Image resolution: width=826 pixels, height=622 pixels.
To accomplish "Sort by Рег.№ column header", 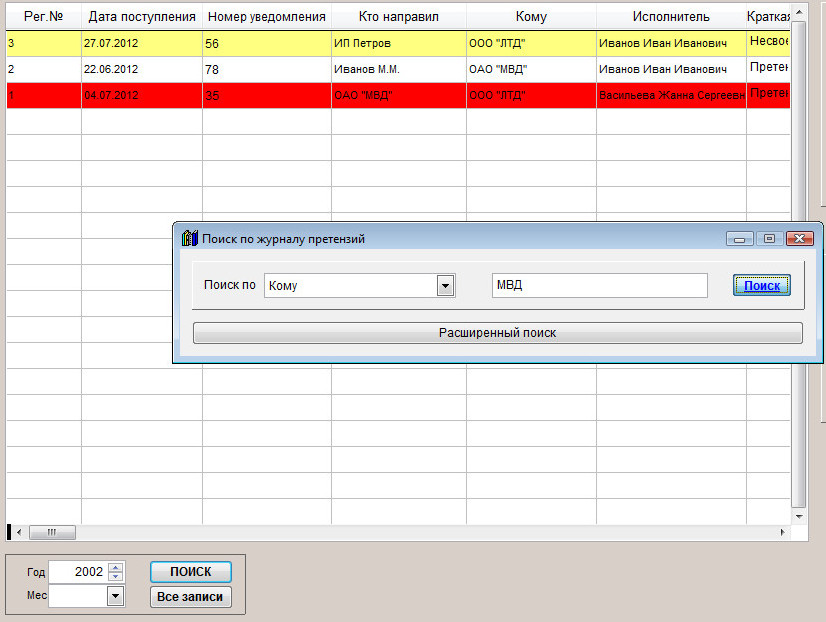I will coord(44,16).
